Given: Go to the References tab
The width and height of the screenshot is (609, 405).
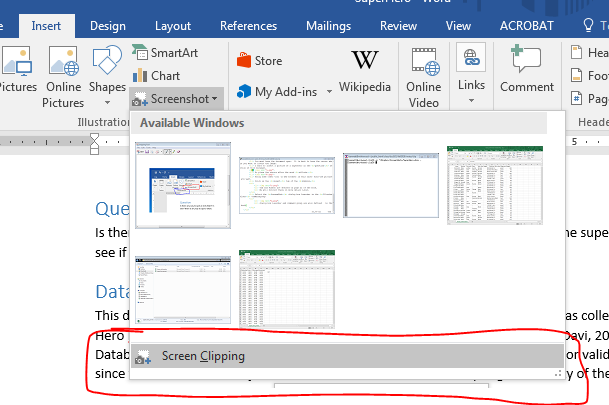Looking at the screenshot, I should pyautogui.click(x=248, y=25).
